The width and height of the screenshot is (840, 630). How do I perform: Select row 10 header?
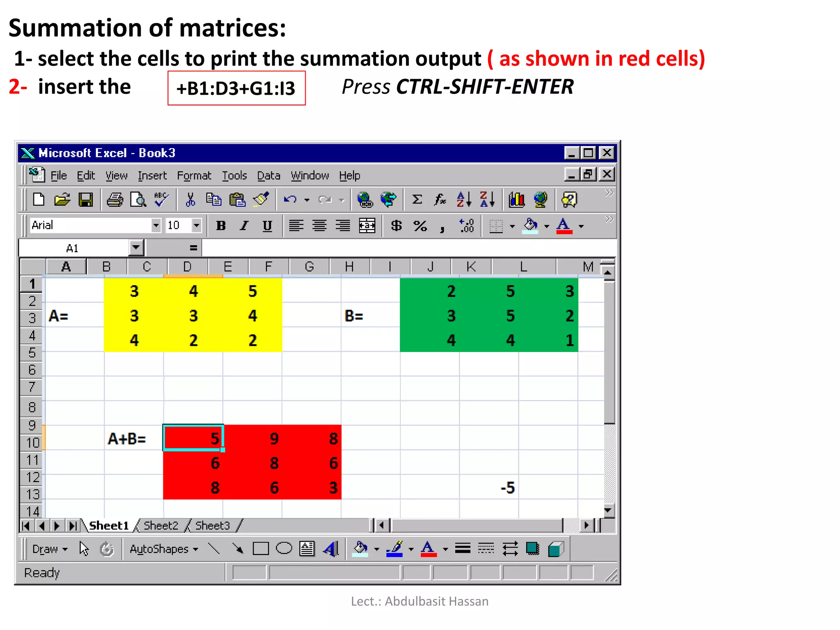pos(32,443)
